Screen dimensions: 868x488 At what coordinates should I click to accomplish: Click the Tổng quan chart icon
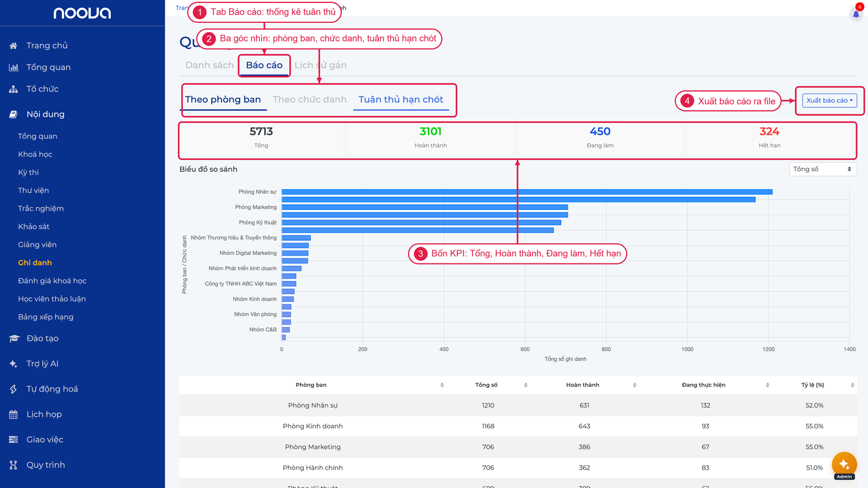[x=14, y=67]
